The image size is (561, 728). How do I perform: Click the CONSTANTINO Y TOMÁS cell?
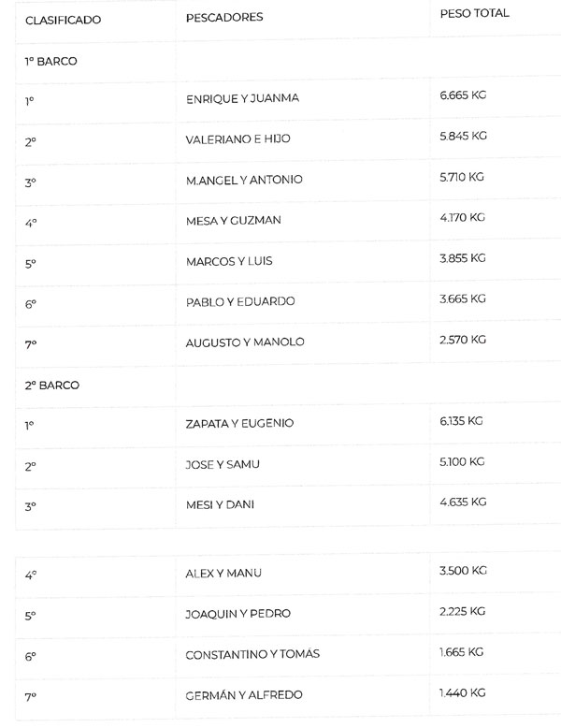(x=252, y=654)
